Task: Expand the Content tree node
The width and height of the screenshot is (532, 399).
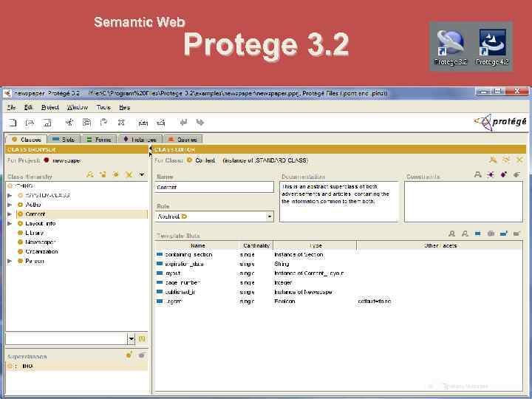Action: click(10, 214)
